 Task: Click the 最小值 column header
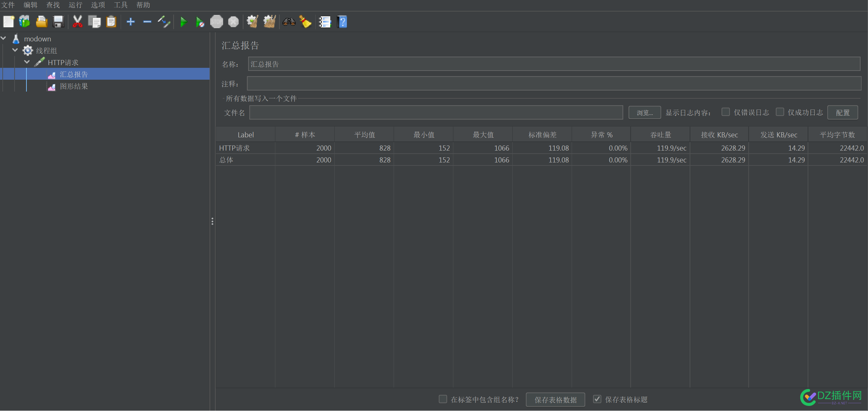click(423, 135)
